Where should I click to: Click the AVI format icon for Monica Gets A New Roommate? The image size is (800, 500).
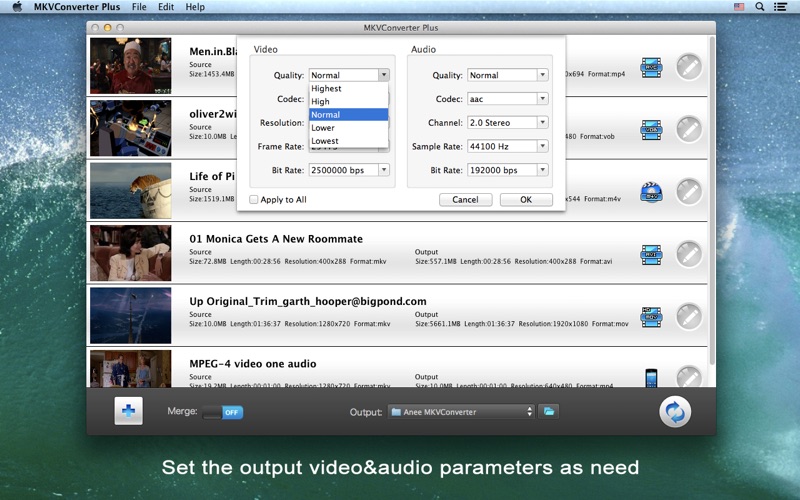coord(651,255)
